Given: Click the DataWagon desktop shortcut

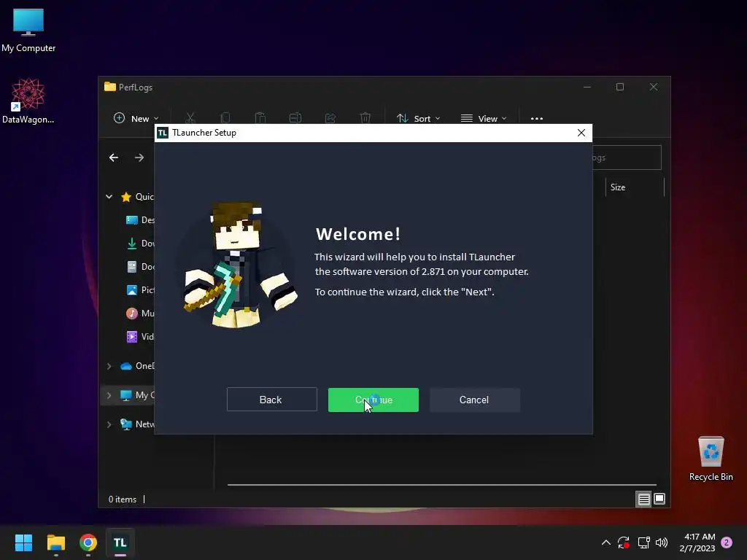Looking at the screenshot, I should tap(28, 101).
